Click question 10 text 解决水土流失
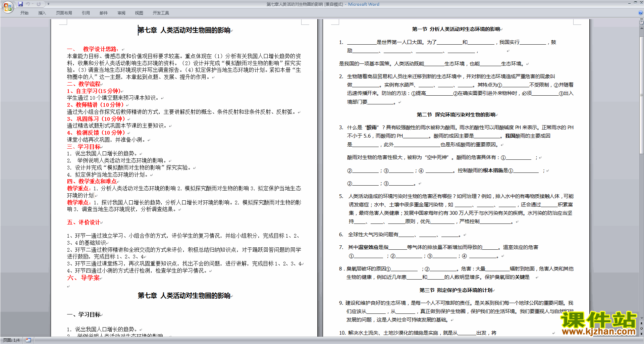This screenshot has height=344, width=644. 363,333
